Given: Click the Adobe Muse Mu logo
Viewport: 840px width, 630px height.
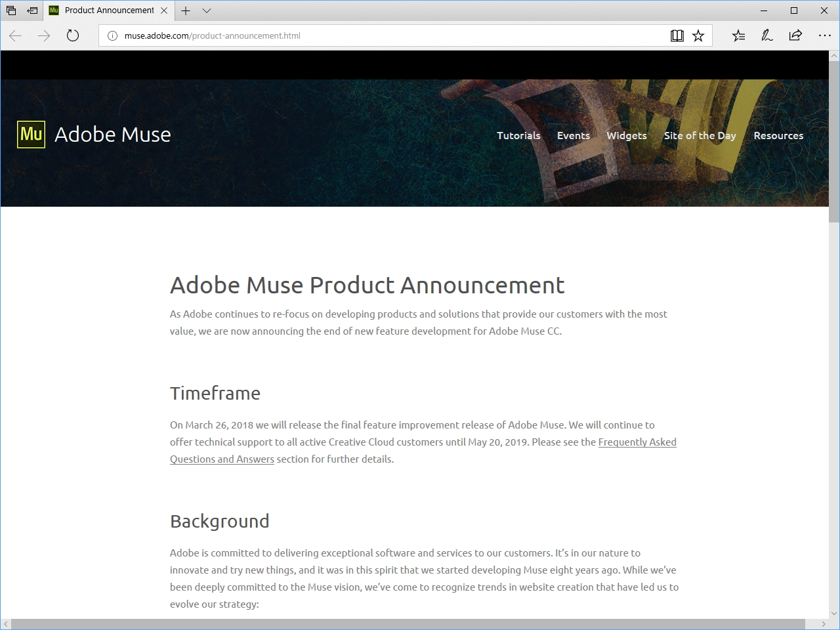Looking at the screenshot, I should pos(30,134).
